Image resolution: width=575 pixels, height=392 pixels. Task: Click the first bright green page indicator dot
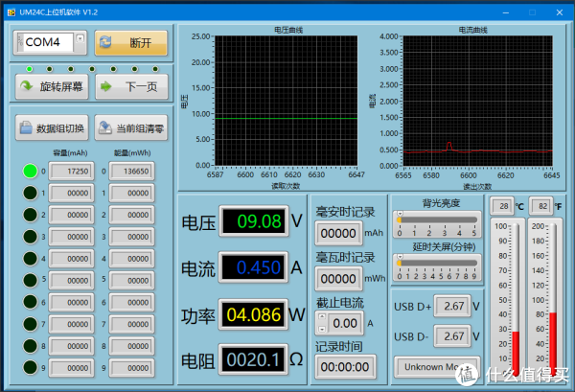[x=30, y=69]
